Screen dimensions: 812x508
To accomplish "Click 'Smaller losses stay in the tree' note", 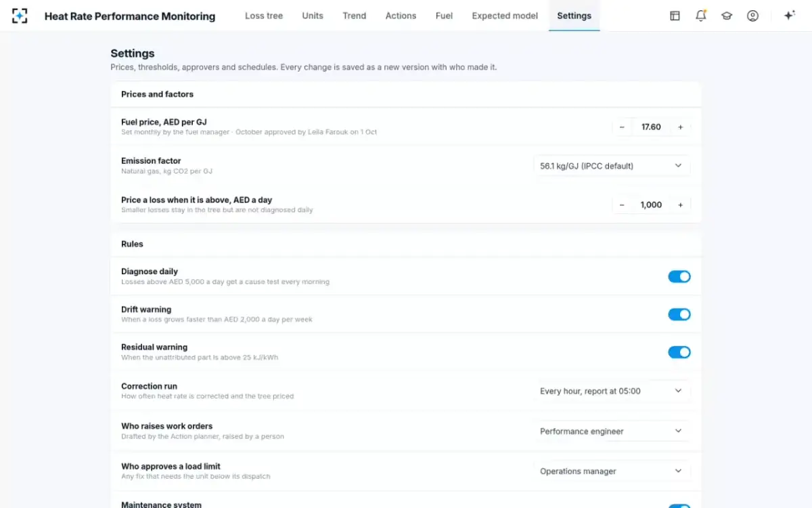I will point(217,210).
